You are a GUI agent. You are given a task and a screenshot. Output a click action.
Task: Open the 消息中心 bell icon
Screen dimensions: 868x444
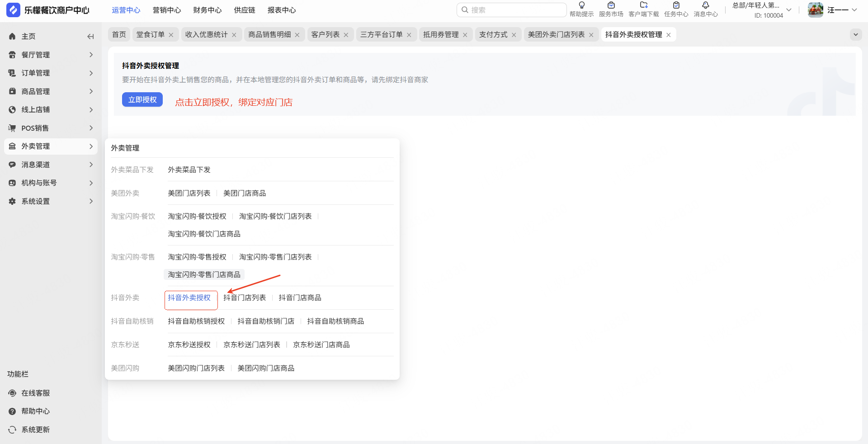point(706,5)
